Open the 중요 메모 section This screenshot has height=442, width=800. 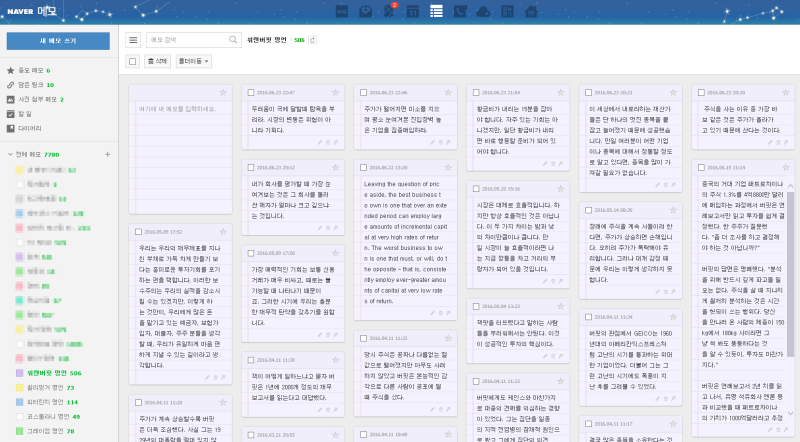(30, 71)
